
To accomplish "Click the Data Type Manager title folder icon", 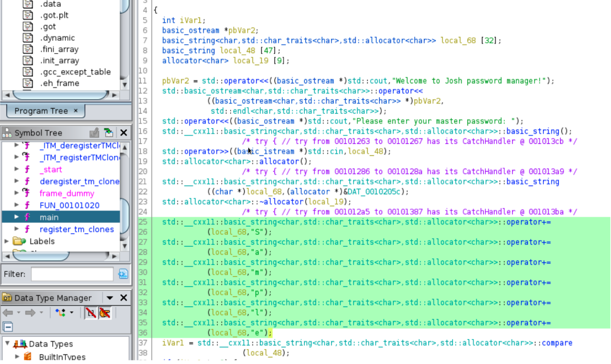I will pos(7,298).
